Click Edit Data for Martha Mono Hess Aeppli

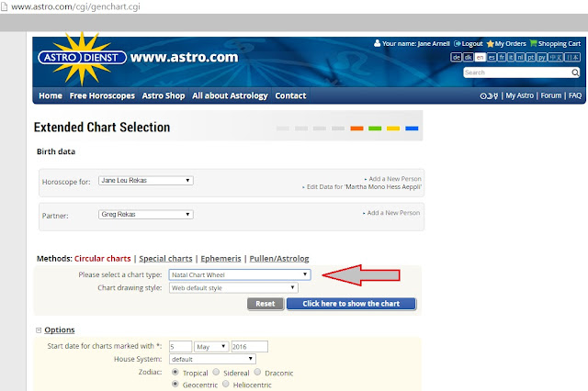(362, 187)
